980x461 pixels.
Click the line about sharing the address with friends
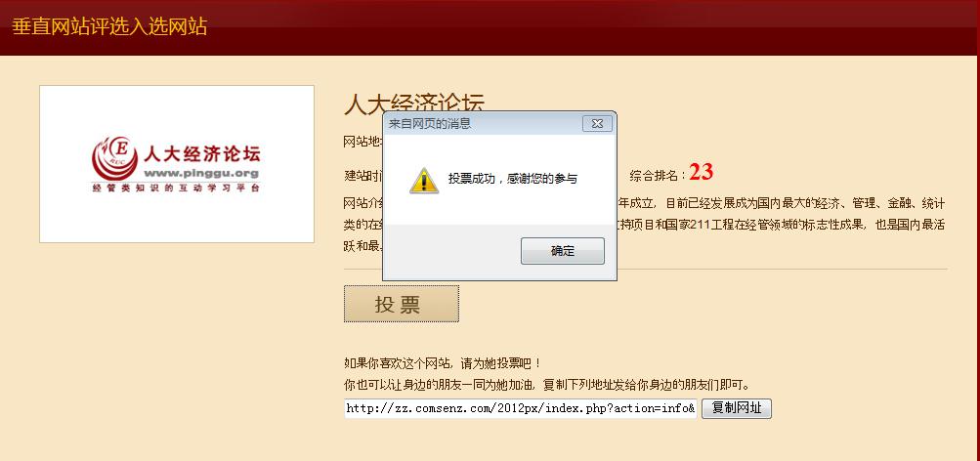(547, 384)
